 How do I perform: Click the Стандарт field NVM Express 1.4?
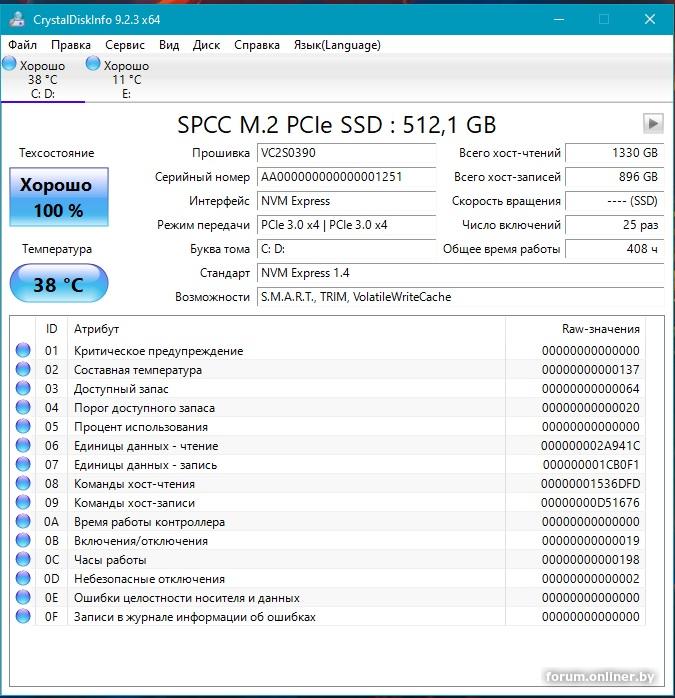[x=460, y=273]
